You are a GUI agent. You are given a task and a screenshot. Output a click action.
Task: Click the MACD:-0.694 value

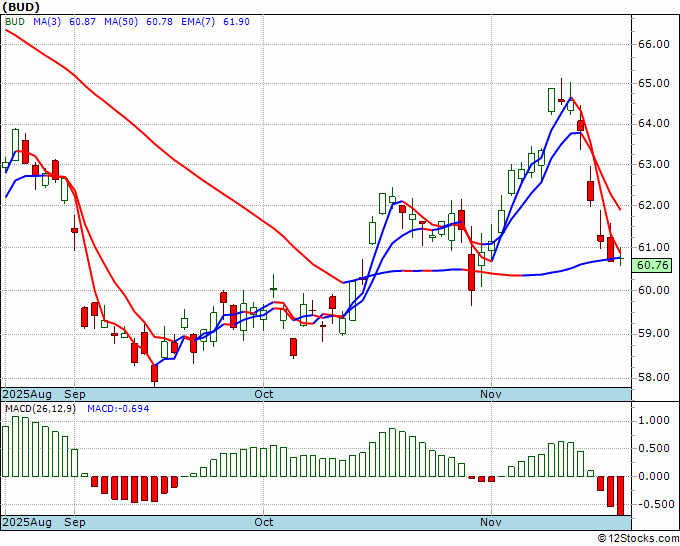[118, 409]
